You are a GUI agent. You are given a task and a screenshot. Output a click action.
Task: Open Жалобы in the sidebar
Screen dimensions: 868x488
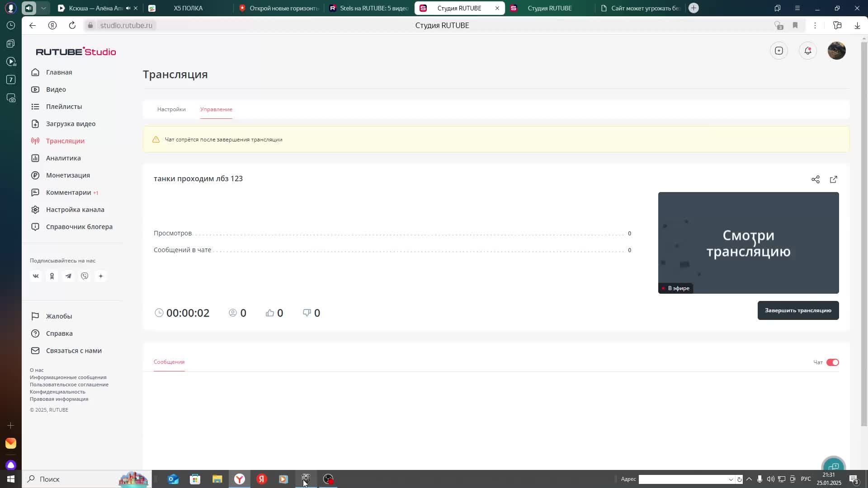coord(59,316)
